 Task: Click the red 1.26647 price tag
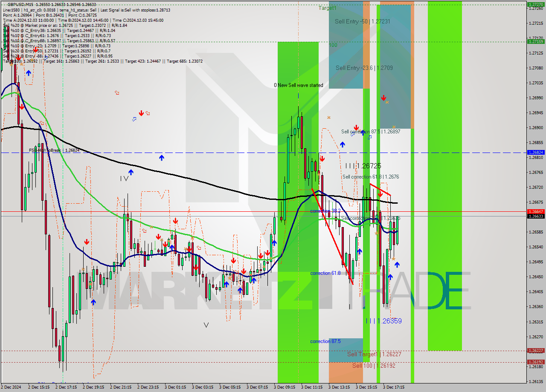[x=536, y=211]
